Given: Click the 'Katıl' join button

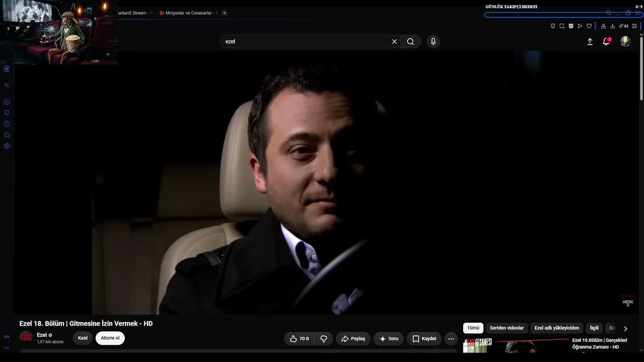Looking at the screenshot, I should [83, 338].
